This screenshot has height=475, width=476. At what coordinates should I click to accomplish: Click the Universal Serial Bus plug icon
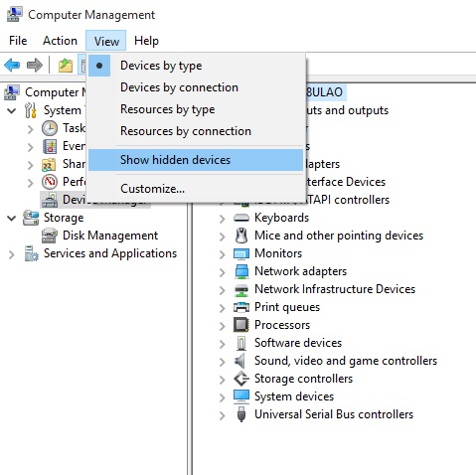point(241,414)
